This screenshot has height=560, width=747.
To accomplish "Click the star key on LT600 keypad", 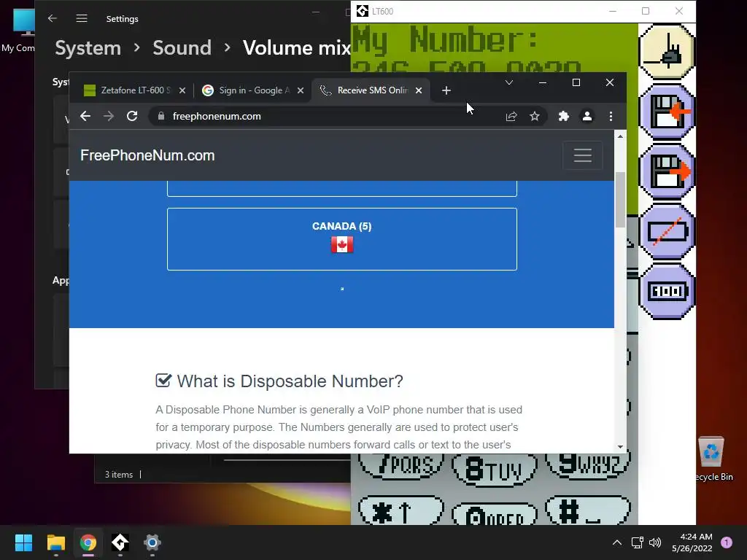I will (401, 510).
